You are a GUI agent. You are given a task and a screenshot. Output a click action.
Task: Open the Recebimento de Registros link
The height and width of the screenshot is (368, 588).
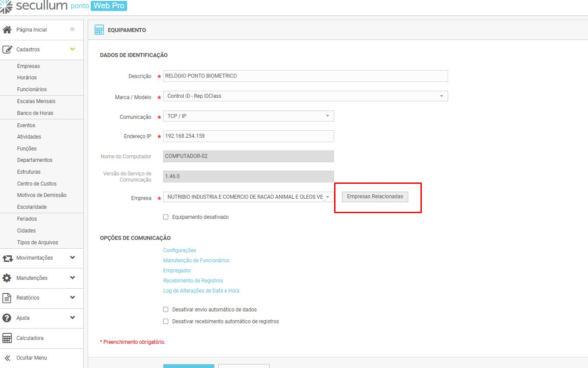coord(193,281)
